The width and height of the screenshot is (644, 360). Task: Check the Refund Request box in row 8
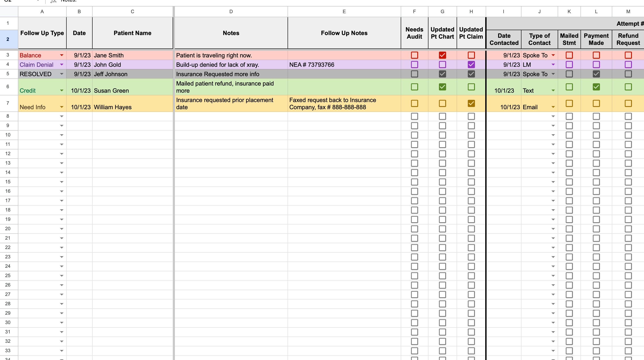pyautogui.click(x=629, y=116)
